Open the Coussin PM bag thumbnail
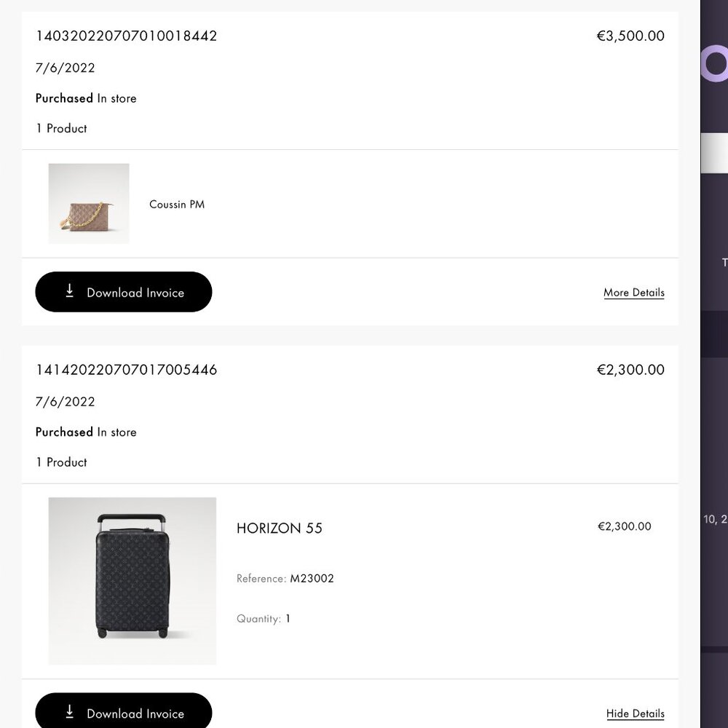This screenshot has height=728, width=728. [x=89, y=204]
